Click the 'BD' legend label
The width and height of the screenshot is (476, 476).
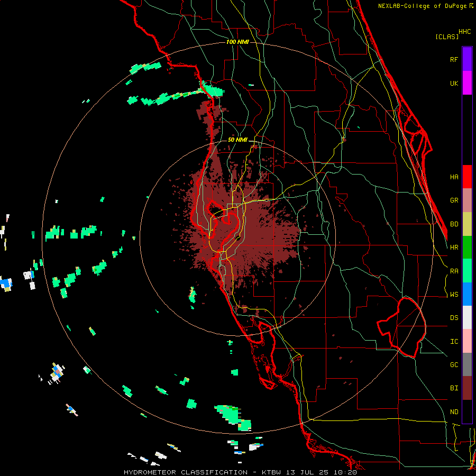click(x=454, y=224)
